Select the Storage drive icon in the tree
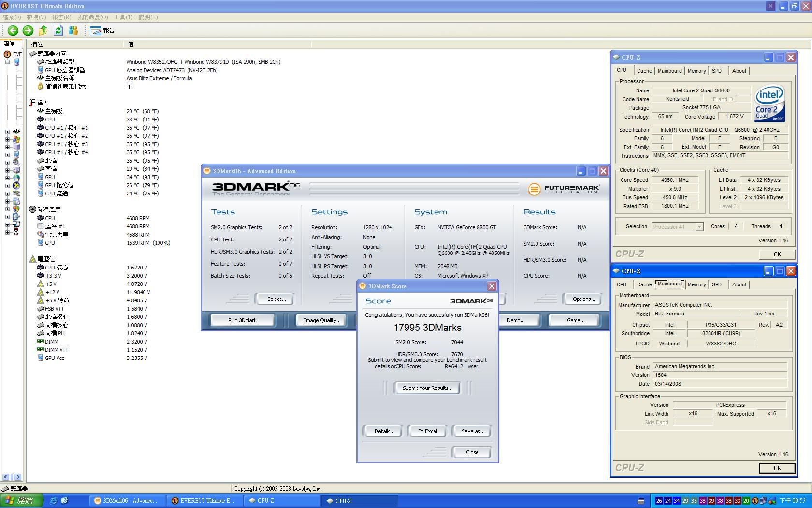The image size is (812, 508). [16, 170]
